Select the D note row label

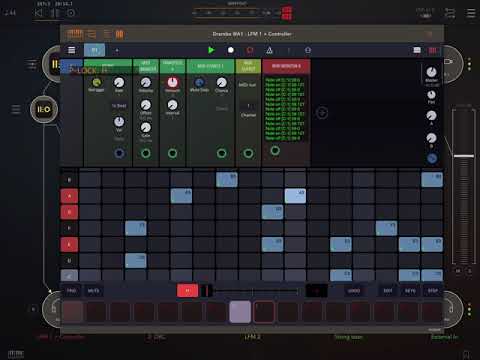coord(69,261)
